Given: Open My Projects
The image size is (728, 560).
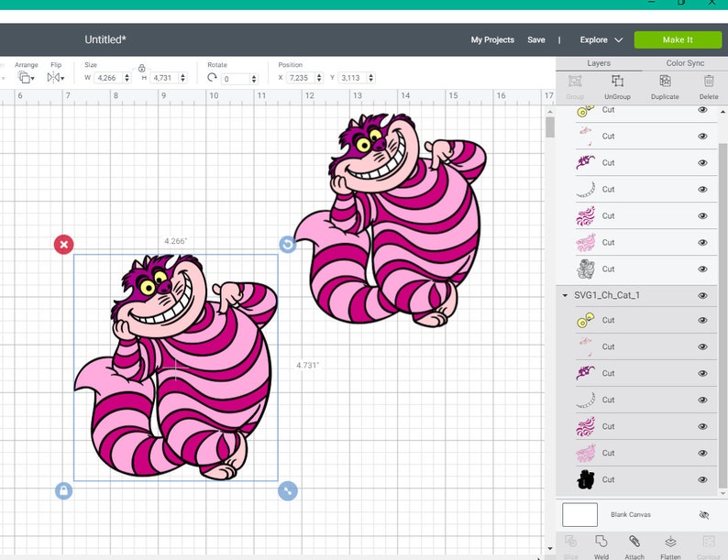Looking at the screenshot, I should tap(492, 40).
